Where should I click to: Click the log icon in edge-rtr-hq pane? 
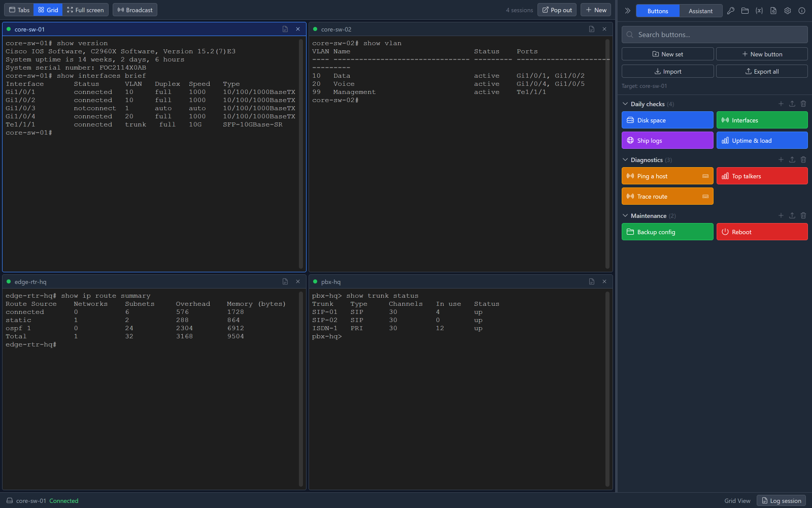[285, 281]
